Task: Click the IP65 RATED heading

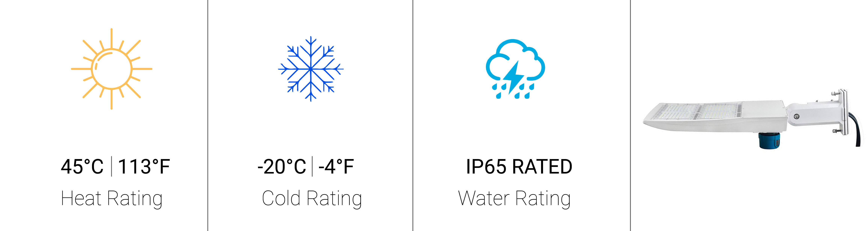Action: tap(519, 167)
